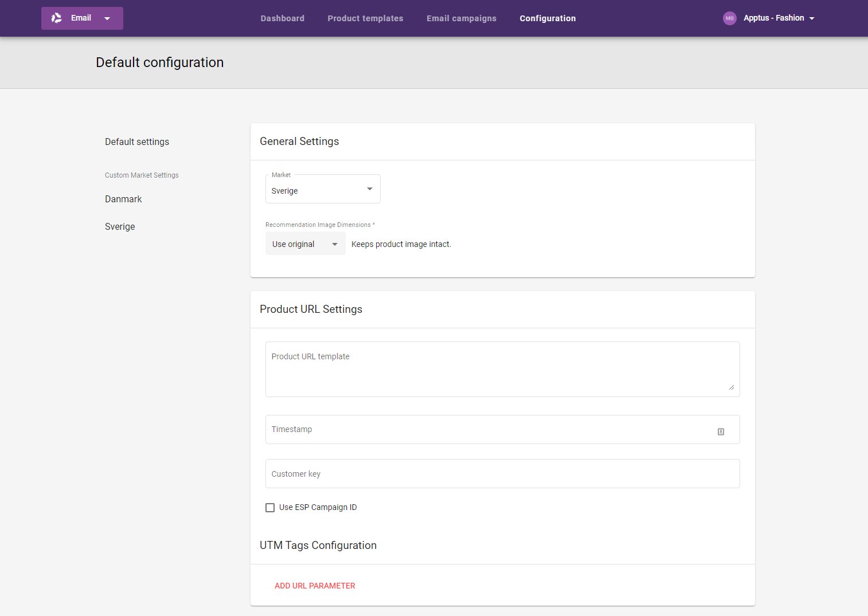Click the Apptus logo icon in Email button

pos(57,18)
